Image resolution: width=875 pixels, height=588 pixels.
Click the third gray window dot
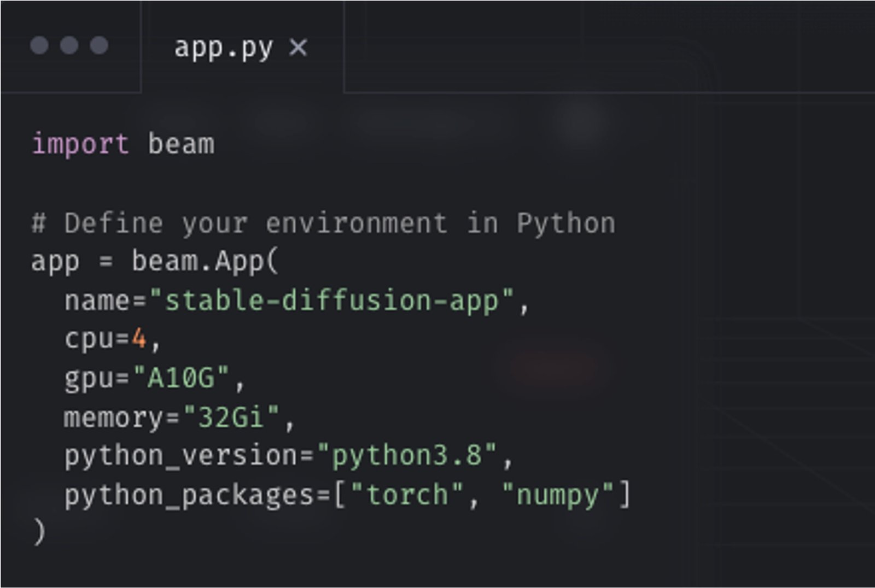[98, 45]
